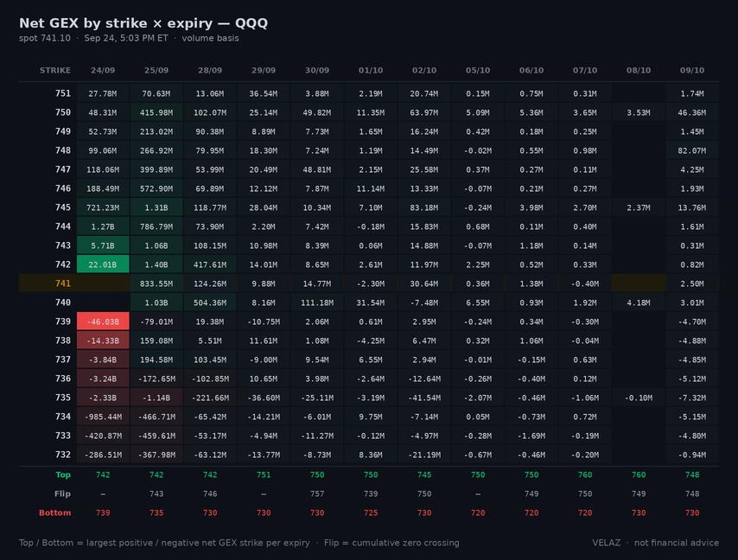Click the 833.55M cell in the highlighted 741 row
The height and width of the screenshot is (560, 738).
tap(156, 283)
